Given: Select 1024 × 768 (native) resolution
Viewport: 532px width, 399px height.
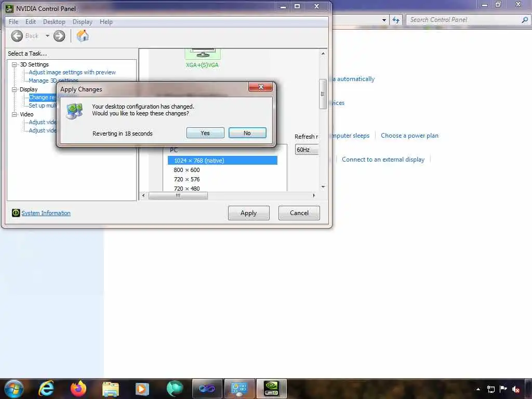Looking at the screenshot, I should [x=222, y=161].
